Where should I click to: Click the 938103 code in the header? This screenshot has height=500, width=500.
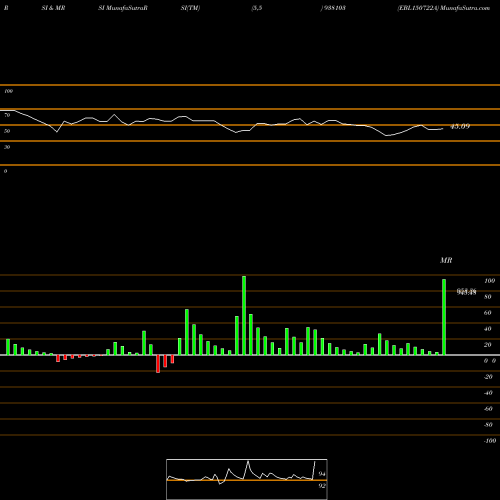point(334,8)
